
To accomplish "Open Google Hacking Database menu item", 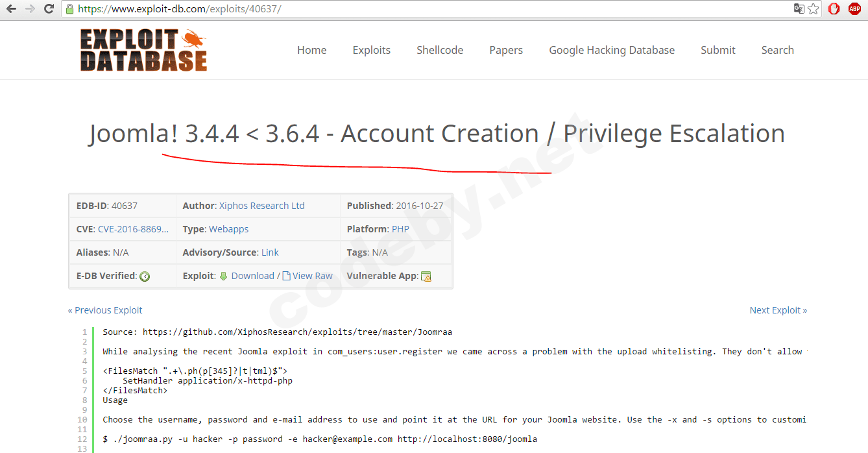I will tap(612, 50).
